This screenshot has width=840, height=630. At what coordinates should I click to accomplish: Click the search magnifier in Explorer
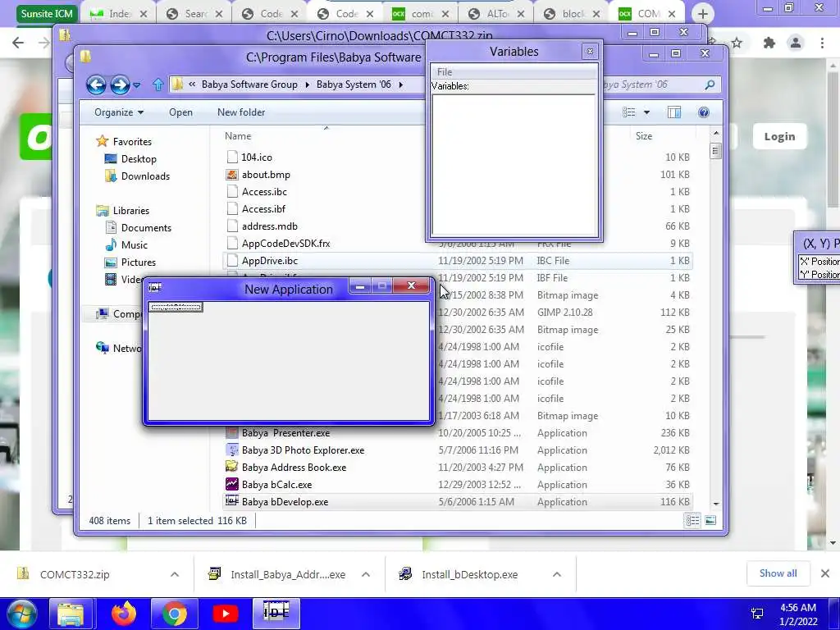click(710, 84)
